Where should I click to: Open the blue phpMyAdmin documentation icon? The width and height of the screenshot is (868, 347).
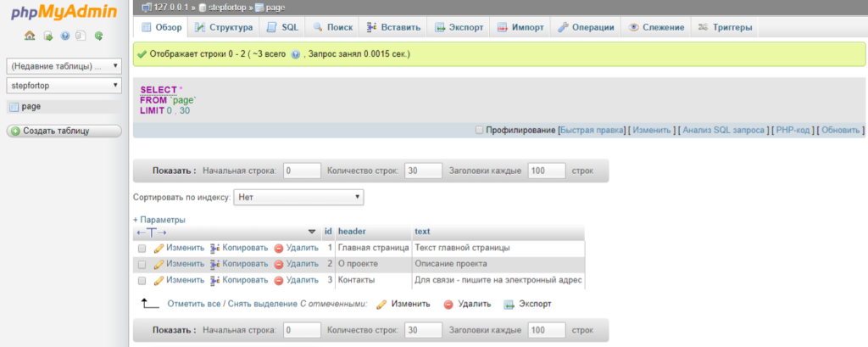click(x=64, y=36)
